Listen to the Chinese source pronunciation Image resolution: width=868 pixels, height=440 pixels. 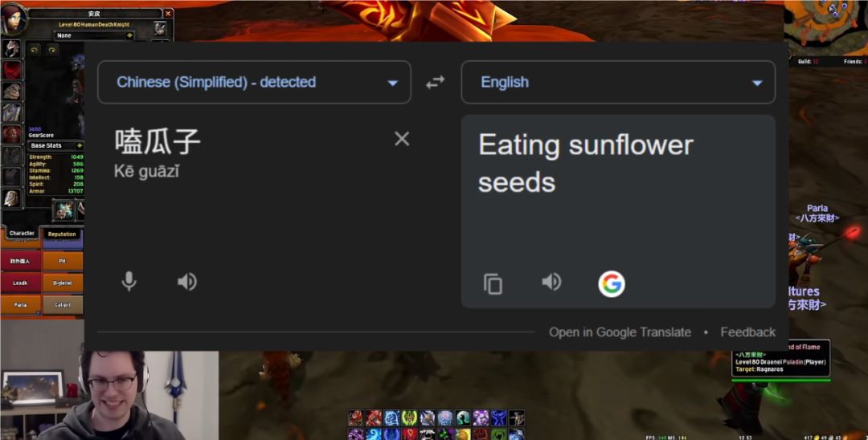[187, 281]
